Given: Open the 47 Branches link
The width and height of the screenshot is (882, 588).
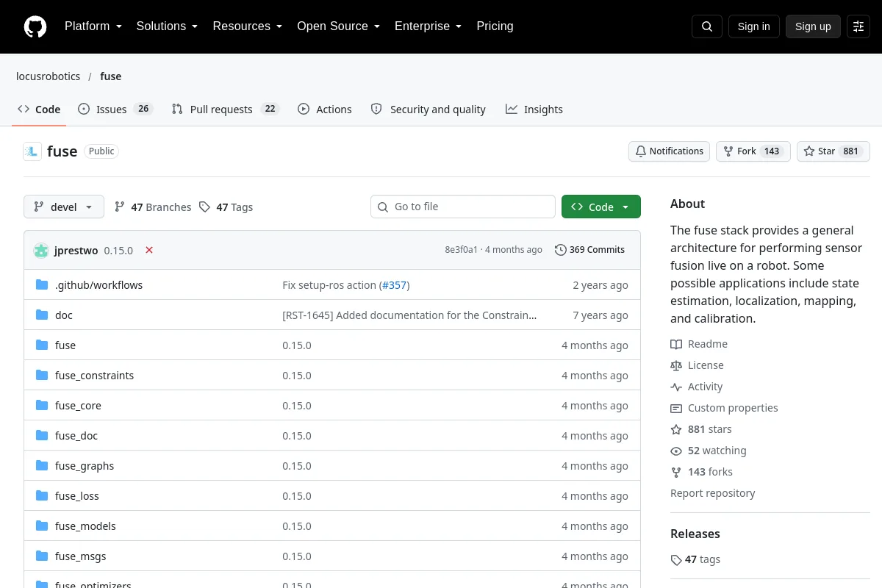Looking at the screenshot, I should [x=153, y=207].
